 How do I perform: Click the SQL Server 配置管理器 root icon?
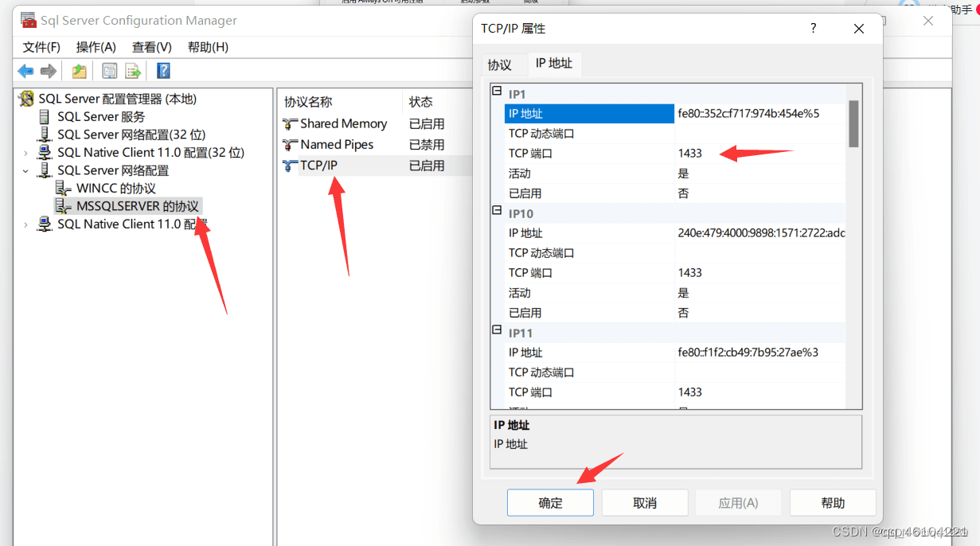[x=28, y=99]
